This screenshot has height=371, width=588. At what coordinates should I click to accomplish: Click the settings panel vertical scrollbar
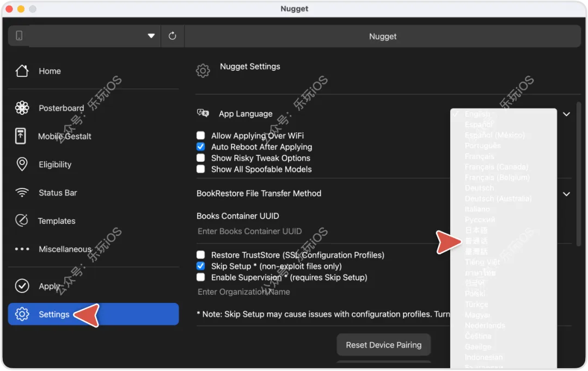pos(579,174)
